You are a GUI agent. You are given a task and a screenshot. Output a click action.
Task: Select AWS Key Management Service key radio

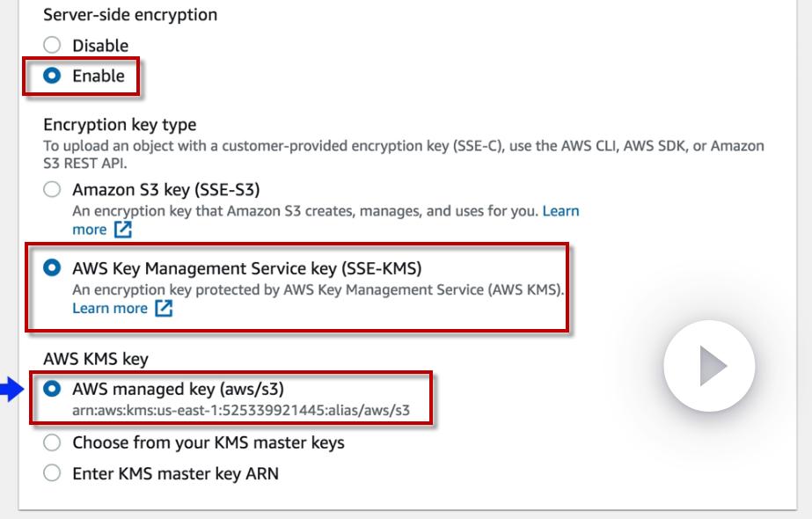tap(52, 267)
